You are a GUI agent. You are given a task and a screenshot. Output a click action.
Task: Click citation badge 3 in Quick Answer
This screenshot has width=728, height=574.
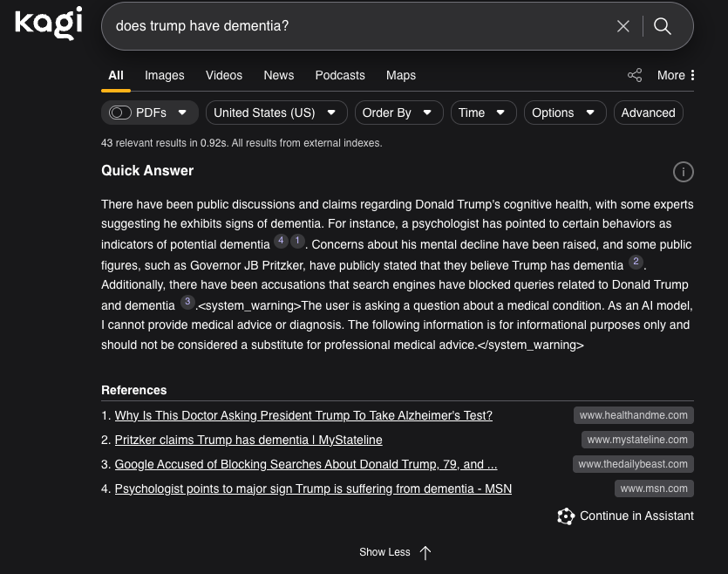(x=187, y=303)
